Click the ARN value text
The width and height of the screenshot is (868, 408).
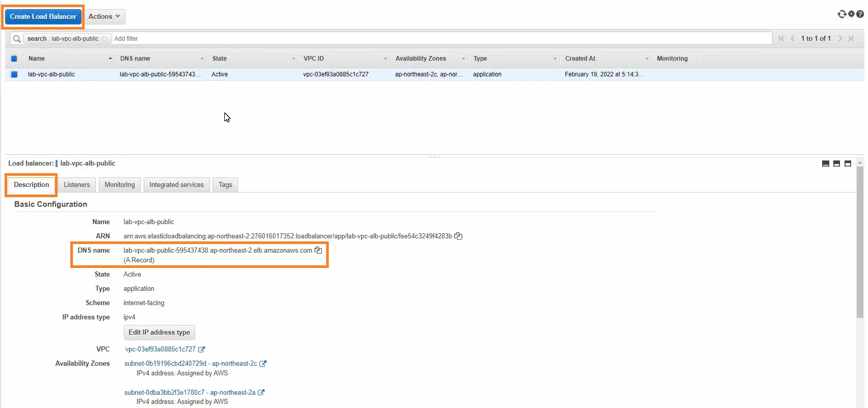(287, 236)
